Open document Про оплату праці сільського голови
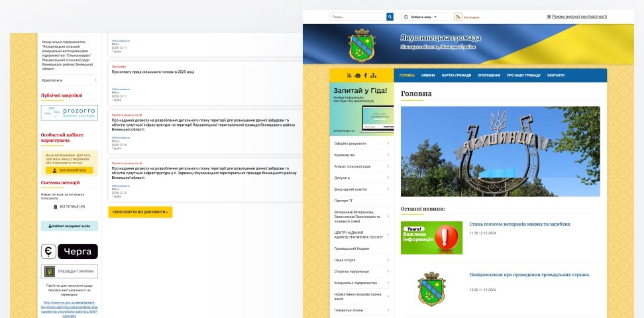 click(153, 72)
